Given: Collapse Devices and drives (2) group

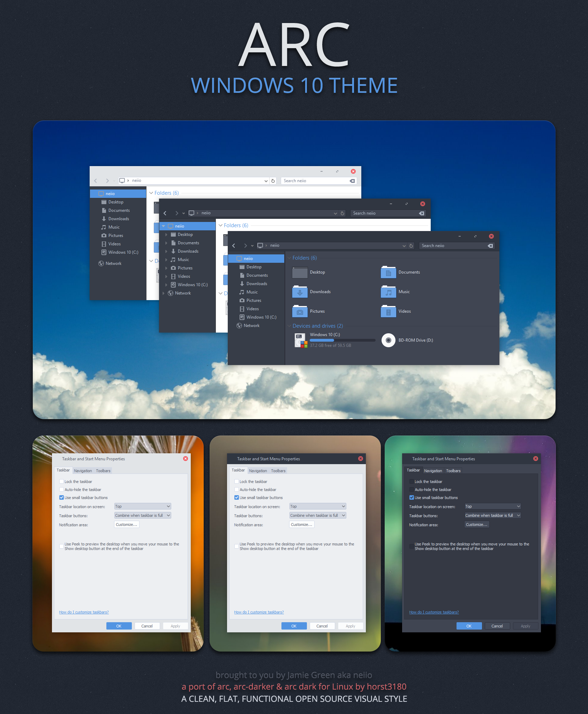Looking at the screenshot, I should pos(289,326).
